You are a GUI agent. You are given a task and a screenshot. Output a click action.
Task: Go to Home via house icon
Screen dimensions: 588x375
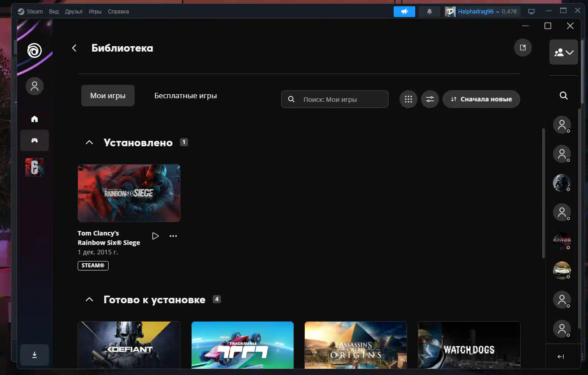pos(35,119)
